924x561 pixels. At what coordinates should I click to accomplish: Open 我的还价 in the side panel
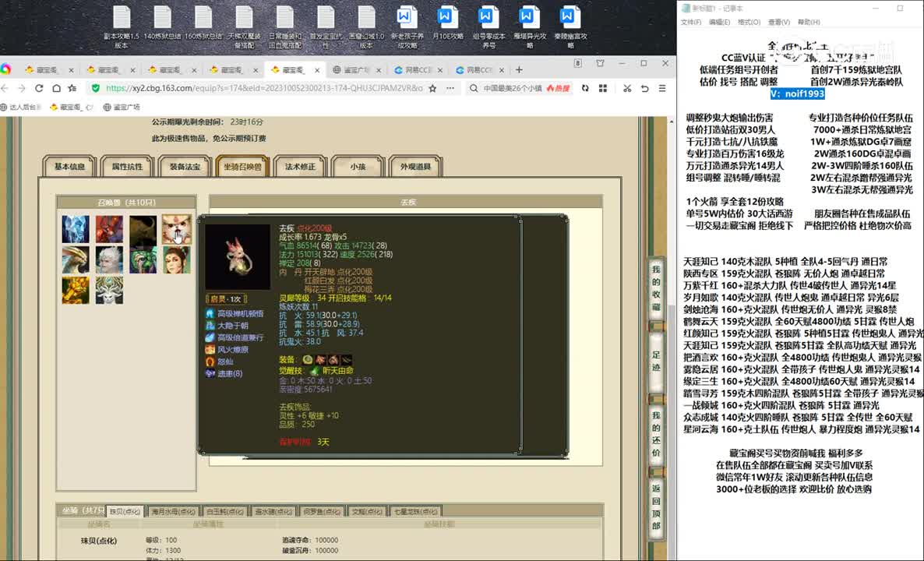(x=656, y=434)
